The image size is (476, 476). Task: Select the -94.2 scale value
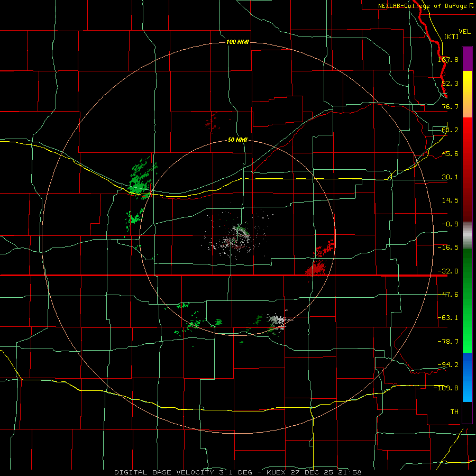point(448,364)
